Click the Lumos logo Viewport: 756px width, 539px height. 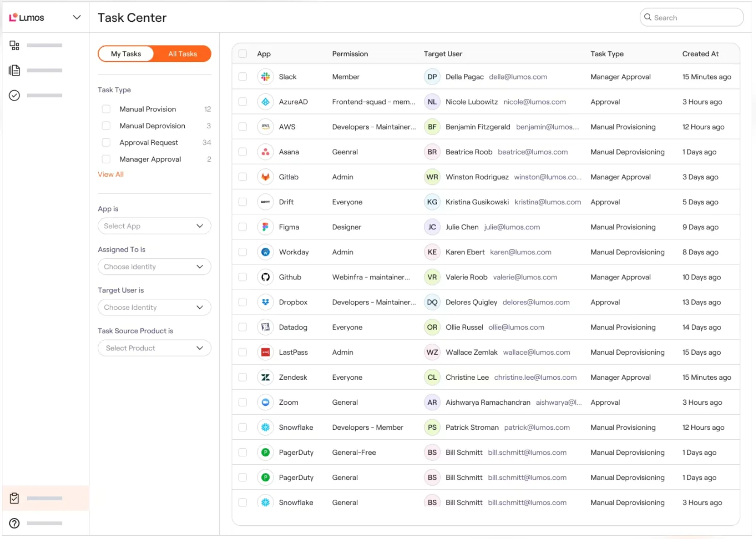pyautogui.click(x=26, y=17)
